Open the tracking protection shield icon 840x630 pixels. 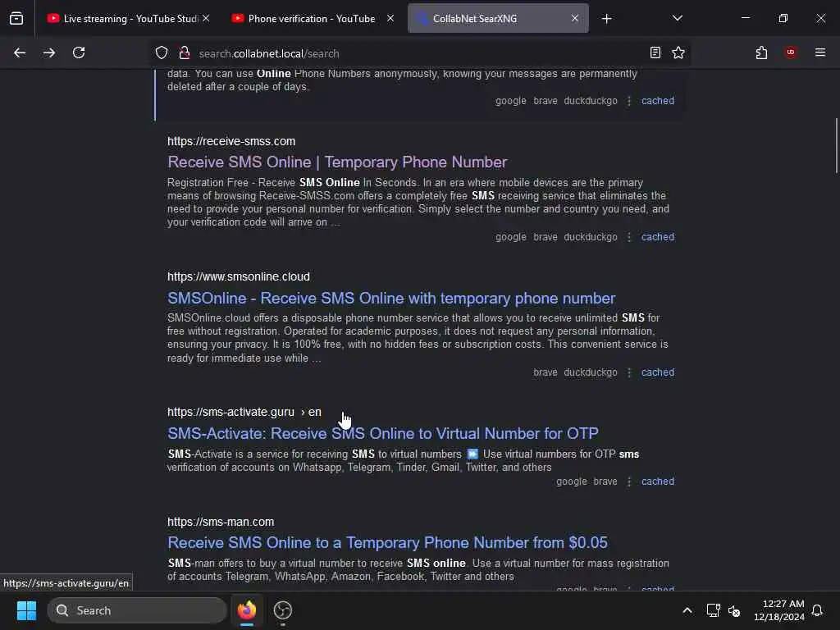(x=162, y=52)
